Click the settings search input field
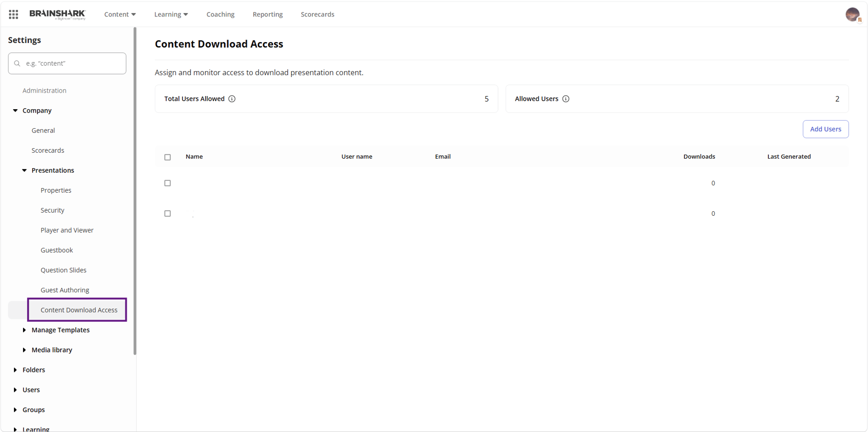The width and height of the screenshot is (868, 432). click(67, 64)
